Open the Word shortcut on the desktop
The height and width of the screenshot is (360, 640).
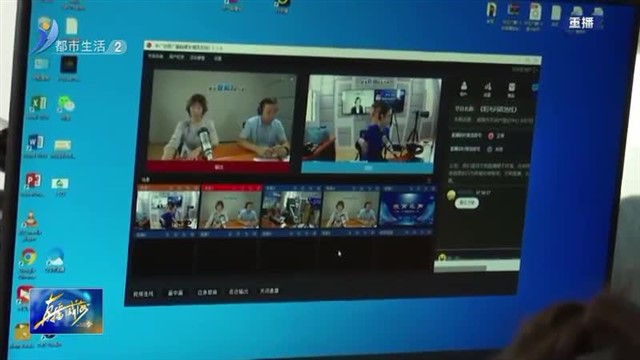[36, 142]
